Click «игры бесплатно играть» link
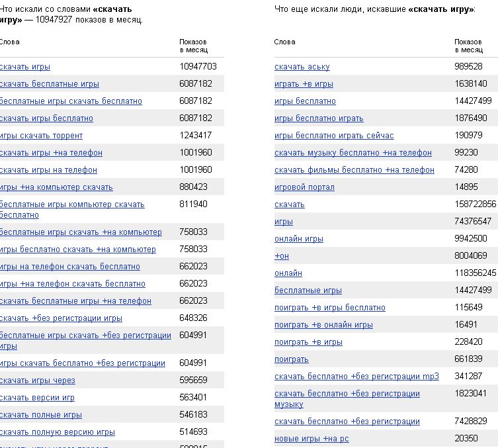The height and width of the screenshot is (448, 498). (x=319, y=118)
